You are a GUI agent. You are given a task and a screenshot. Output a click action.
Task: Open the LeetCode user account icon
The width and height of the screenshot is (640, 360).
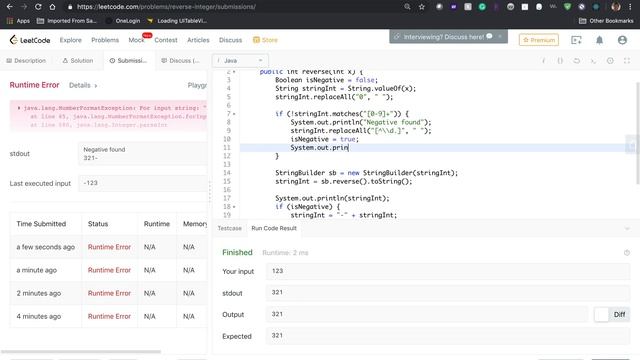point(622,40)
